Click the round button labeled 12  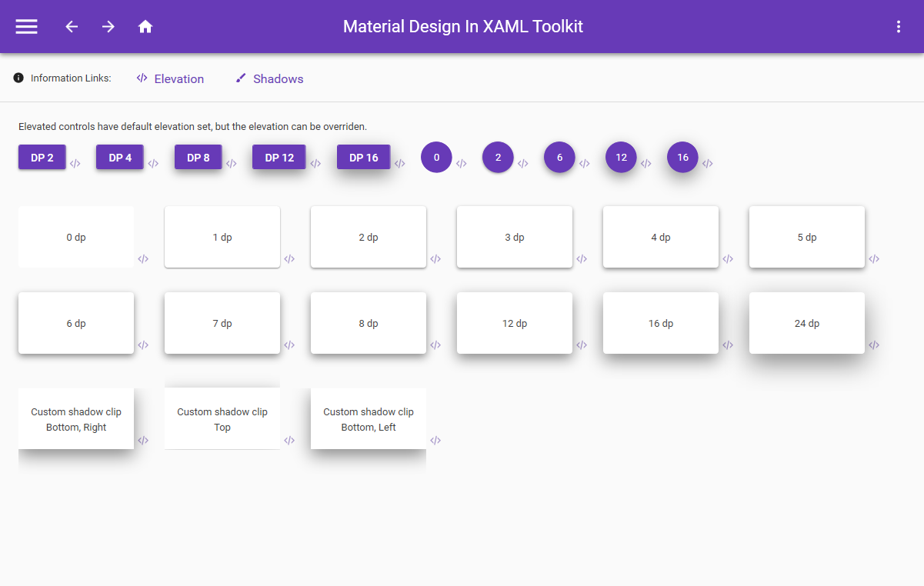coord(622,158)
